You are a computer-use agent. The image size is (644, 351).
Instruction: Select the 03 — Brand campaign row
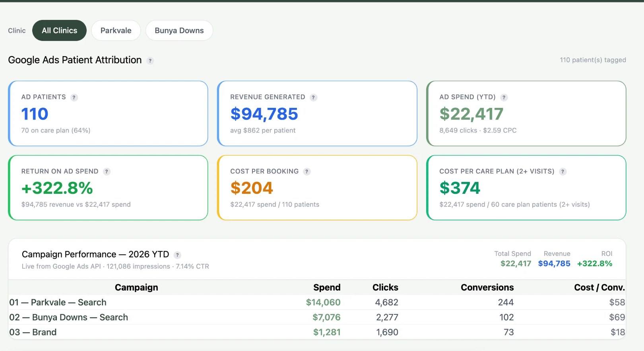[x=317, y=332]
